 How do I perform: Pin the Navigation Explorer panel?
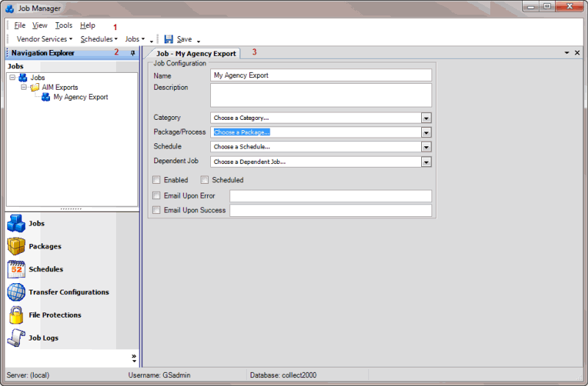(133, 53)
